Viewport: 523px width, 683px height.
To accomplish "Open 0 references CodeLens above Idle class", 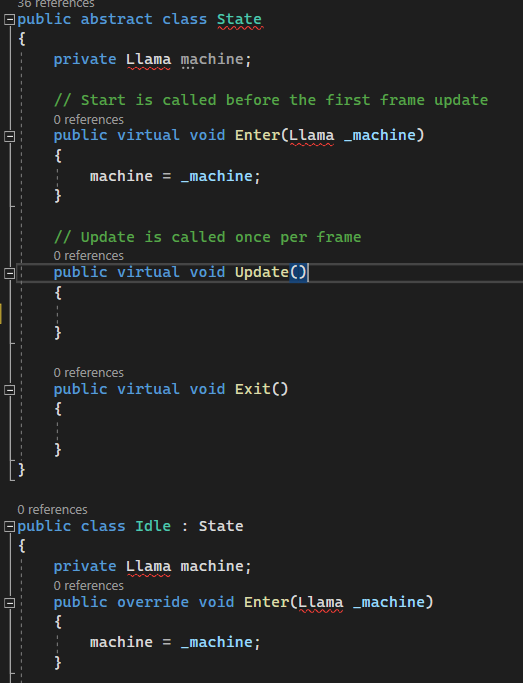I will point(52,509).
